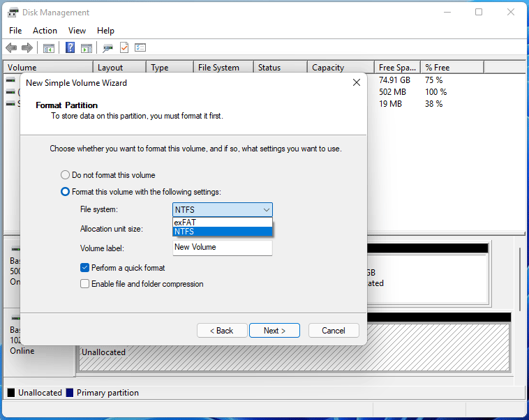Choose exFAT from the file system list

223,223
